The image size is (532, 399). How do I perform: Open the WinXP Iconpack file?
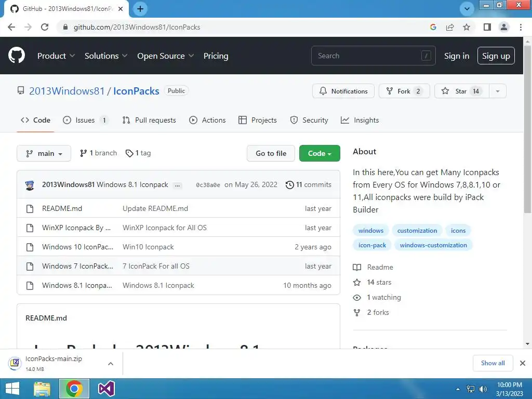click(x=76, y=228)
